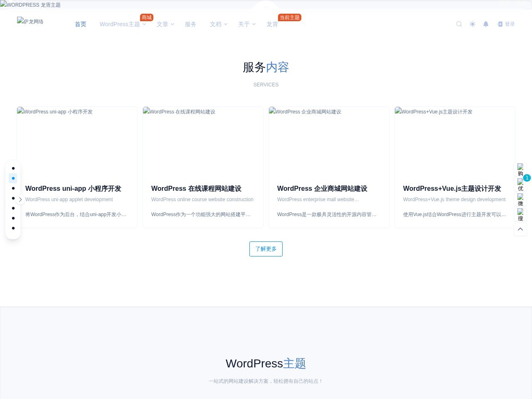Select the last carousel navigation dot
The width and height of the screenshot is (532, 399).
(13, 228)
